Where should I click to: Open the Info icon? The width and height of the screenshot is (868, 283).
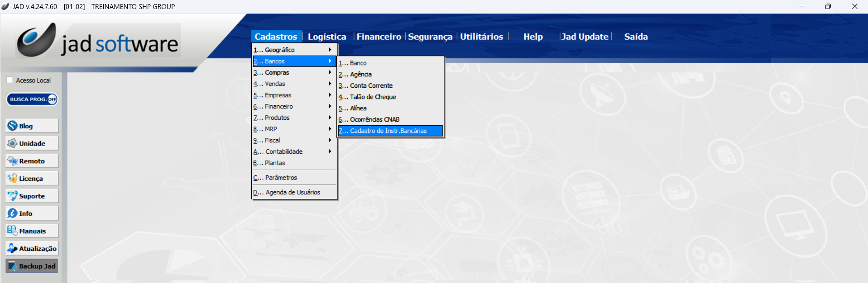click(x=13, y=213)
